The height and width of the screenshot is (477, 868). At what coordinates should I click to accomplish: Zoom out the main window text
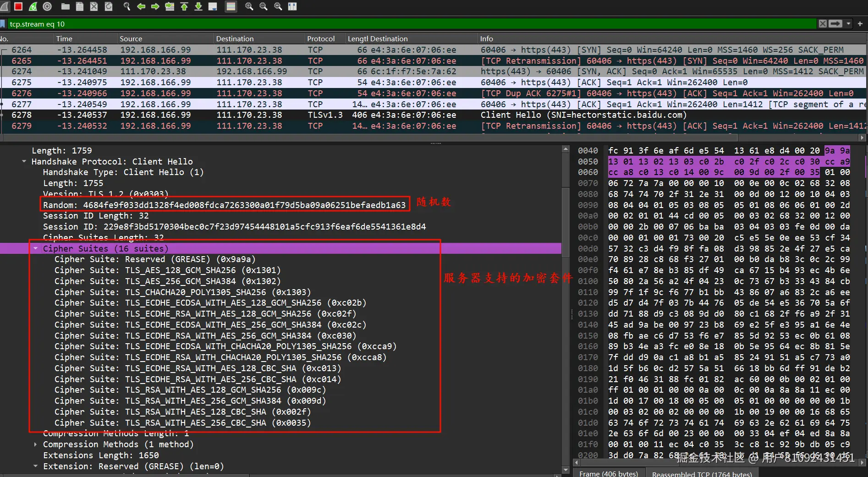(x=264, y=6)
